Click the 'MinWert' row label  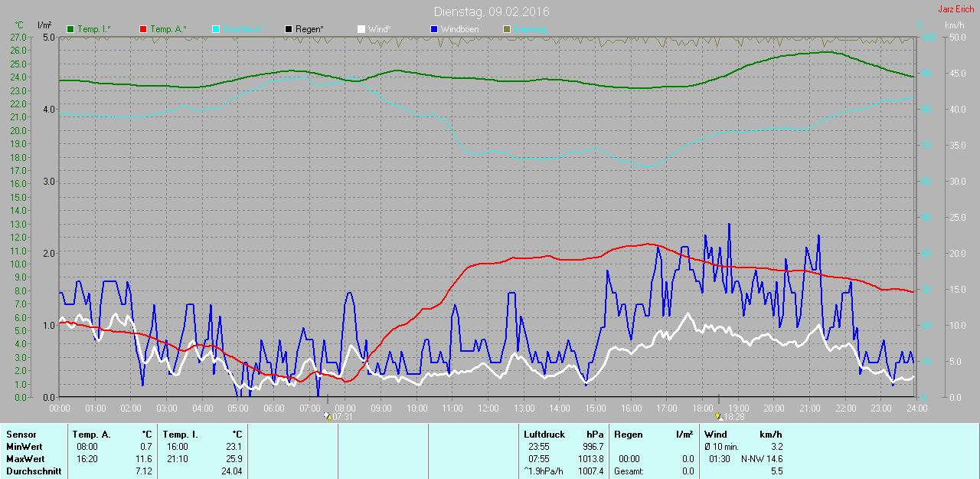tap(23, 447)
